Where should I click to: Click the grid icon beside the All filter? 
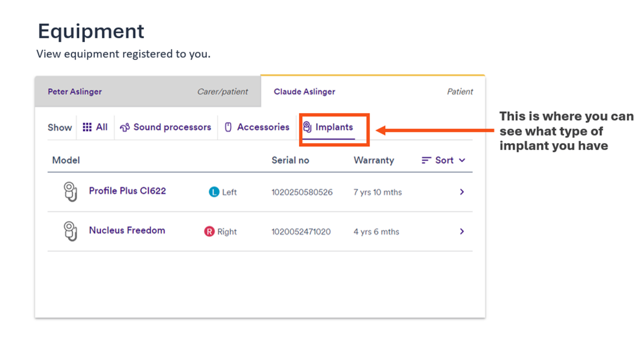87,127
